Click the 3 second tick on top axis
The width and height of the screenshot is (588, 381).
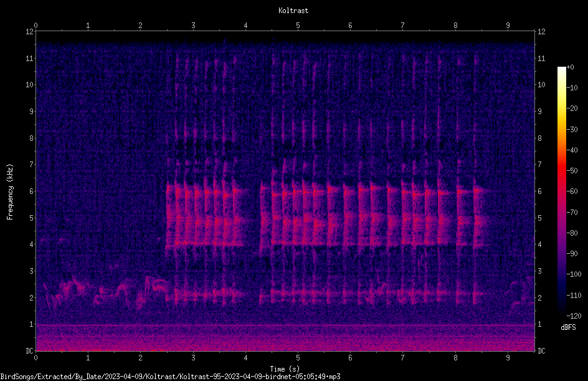click(x=193, y=26)
